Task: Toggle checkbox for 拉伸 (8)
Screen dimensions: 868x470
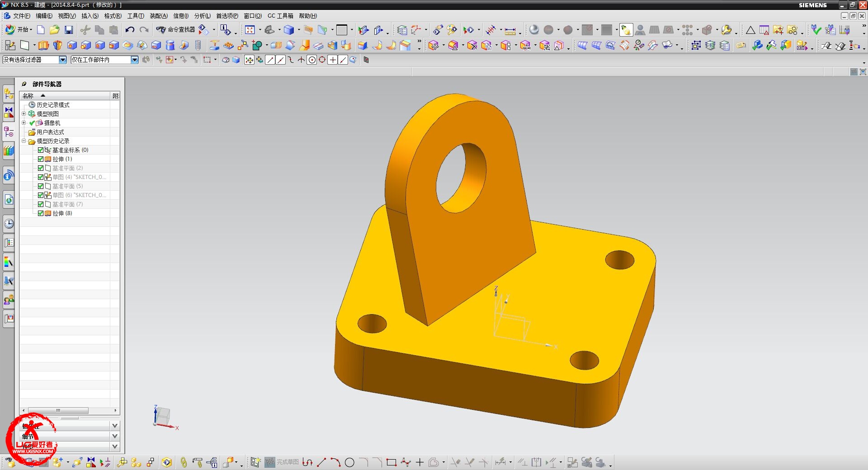Action: [x=41, y=213]
